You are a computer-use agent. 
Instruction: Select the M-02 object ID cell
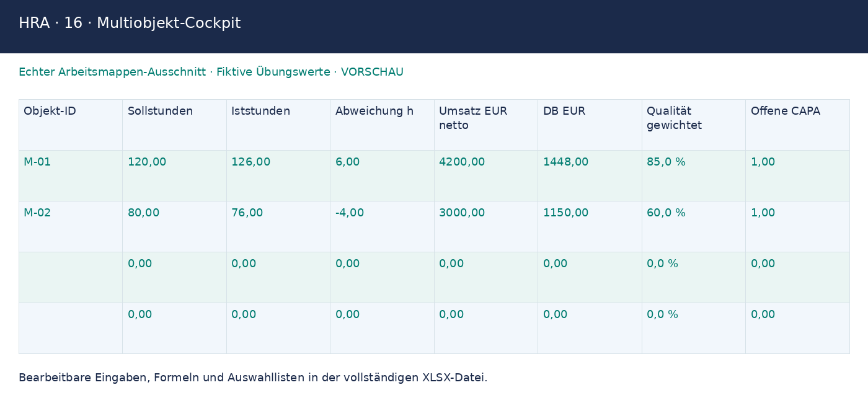(x=71, y=226)
